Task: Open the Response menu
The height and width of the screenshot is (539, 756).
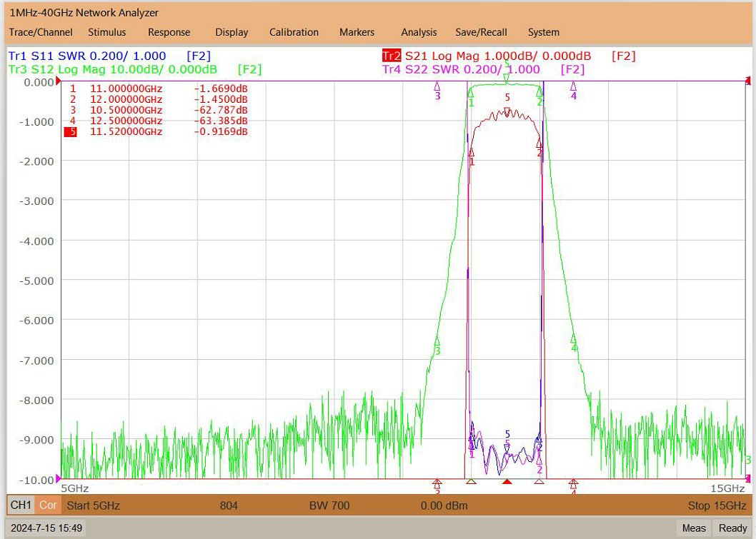Action: click(x=169, y=32)
